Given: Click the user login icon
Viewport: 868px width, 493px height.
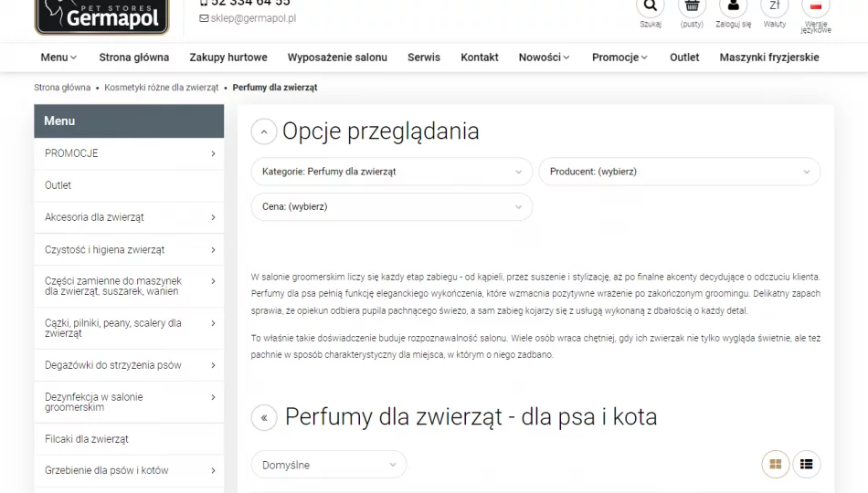Looking at the screenshot, I should tap(733, 6).
